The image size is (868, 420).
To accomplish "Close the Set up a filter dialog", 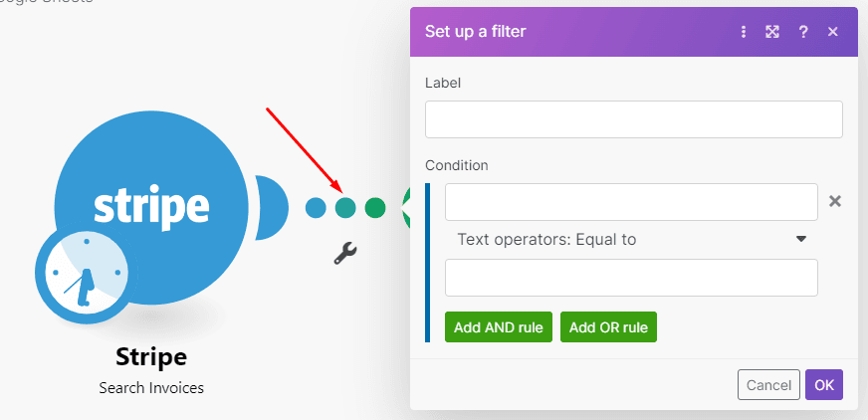I will pos(833,32).
